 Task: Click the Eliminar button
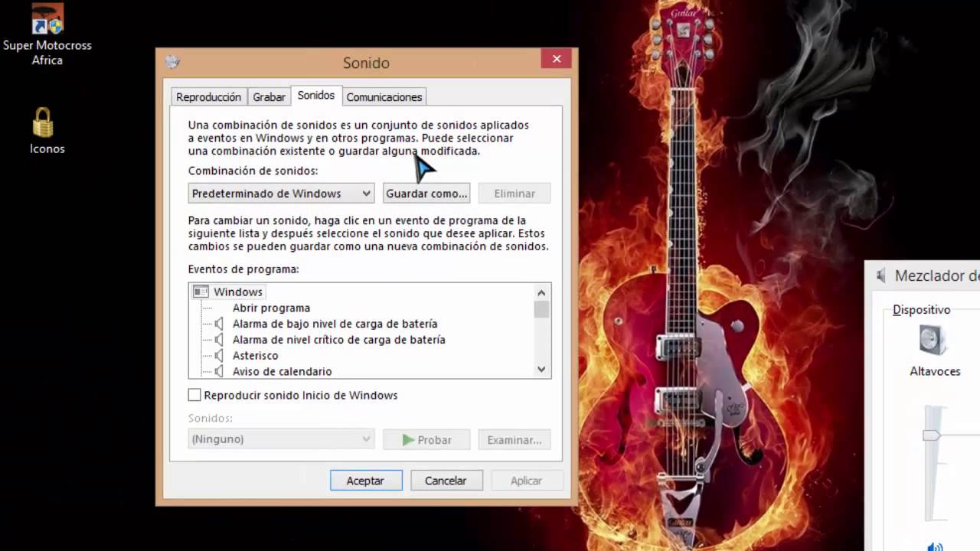click(514, 194)
